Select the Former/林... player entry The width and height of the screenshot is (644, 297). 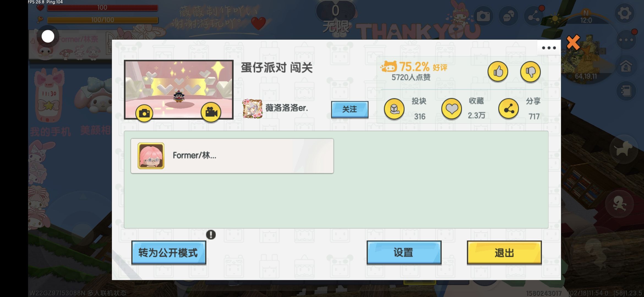(x=232, y=156)
